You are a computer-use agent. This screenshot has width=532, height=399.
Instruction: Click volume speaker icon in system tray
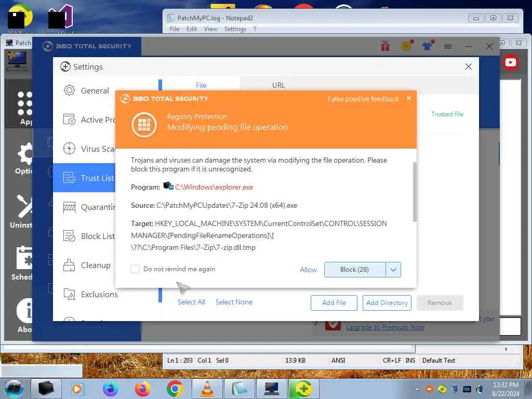(480, 389)
